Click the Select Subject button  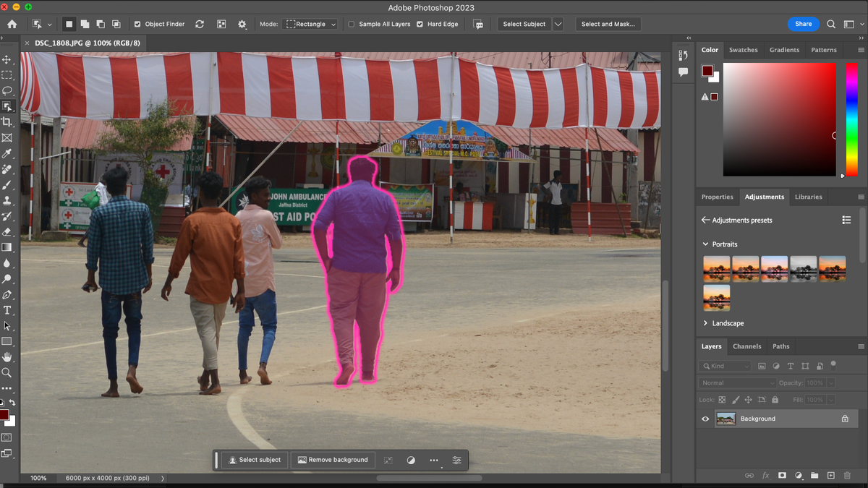254,460
